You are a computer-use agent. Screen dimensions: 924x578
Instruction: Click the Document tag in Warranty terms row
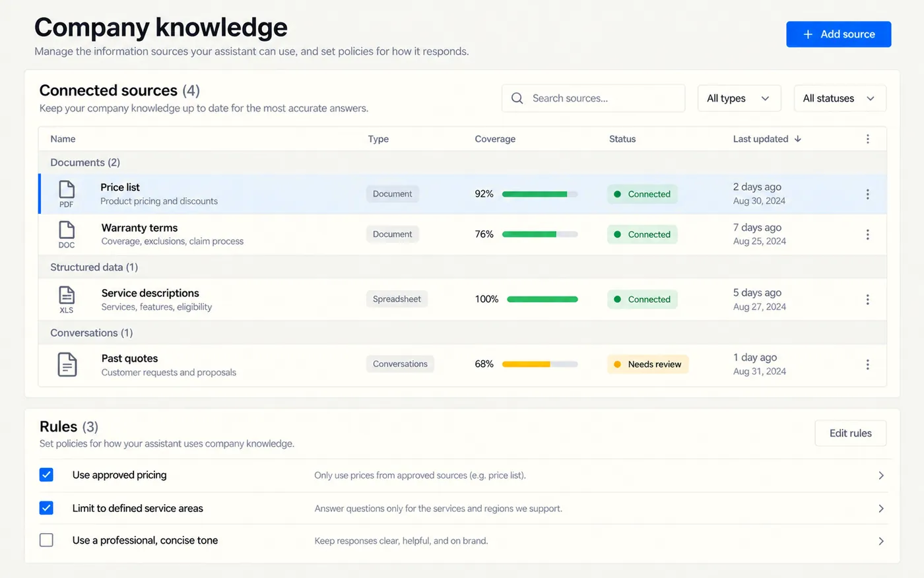[392, 234]
